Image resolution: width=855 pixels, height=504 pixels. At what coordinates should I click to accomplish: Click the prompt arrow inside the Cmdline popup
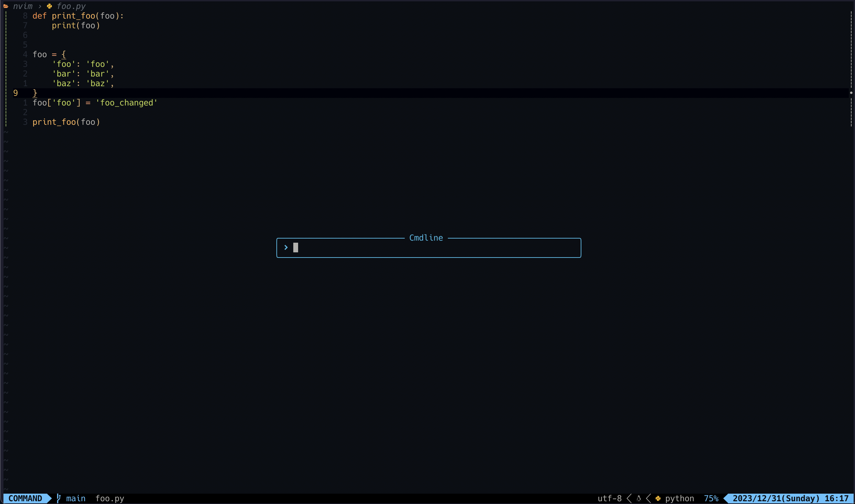coord(286,248)
